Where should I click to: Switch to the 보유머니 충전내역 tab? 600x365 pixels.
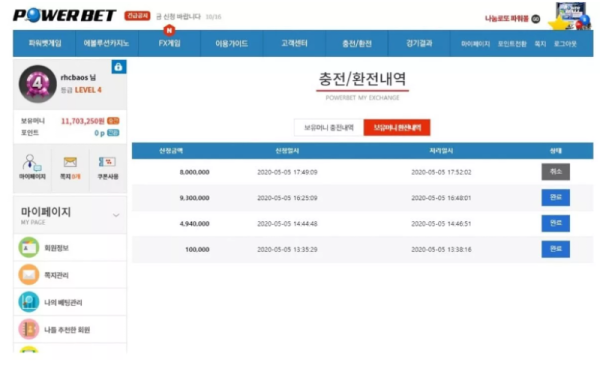(329, 127)
